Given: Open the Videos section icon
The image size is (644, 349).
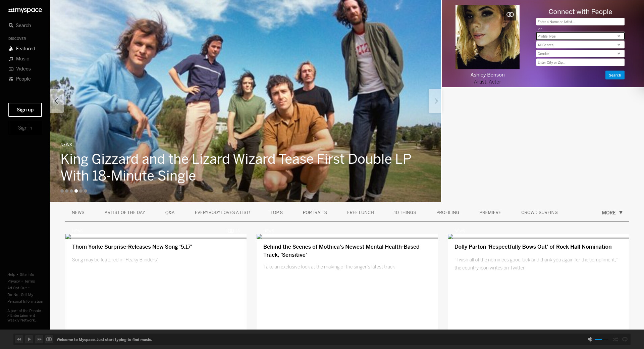Looking at the screenshot, I should tap(11, 69).
